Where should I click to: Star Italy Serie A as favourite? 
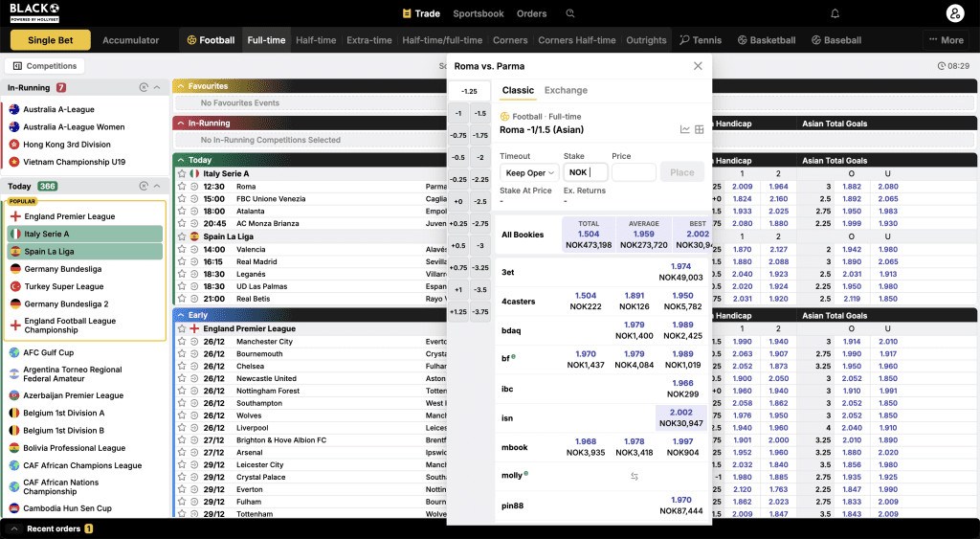(182, 173)
